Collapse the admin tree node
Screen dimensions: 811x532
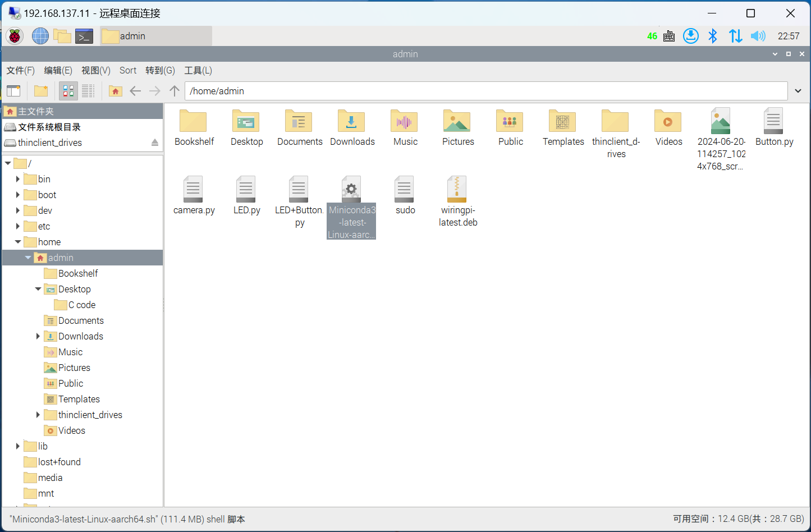point(28,258)
